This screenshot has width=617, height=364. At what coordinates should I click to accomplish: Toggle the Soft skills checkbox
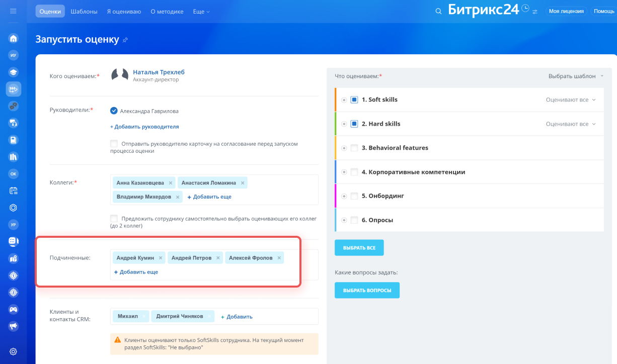click(354, 100)
